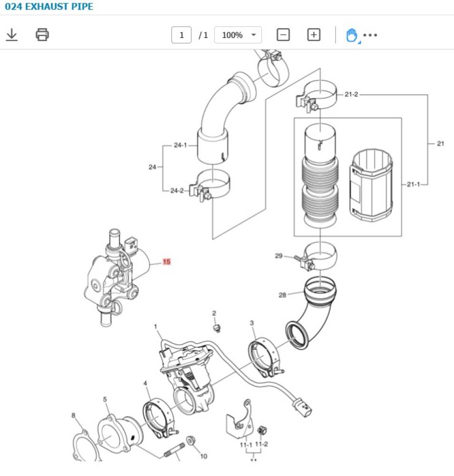Select part number 5 flange label
The width and height of the screenshot is (454, 476).
click(105, 399)
